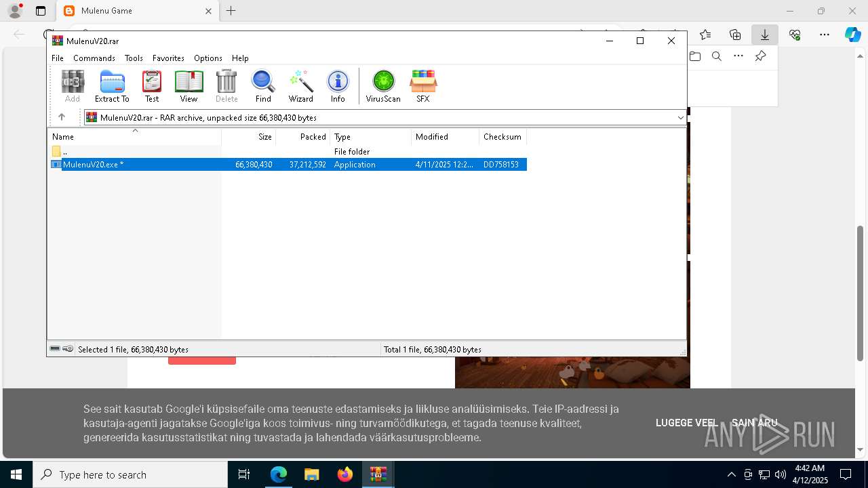The width and height of the screenshot is (868, 488).
Task: Open the Find magnifier tool
Action: 263,86
